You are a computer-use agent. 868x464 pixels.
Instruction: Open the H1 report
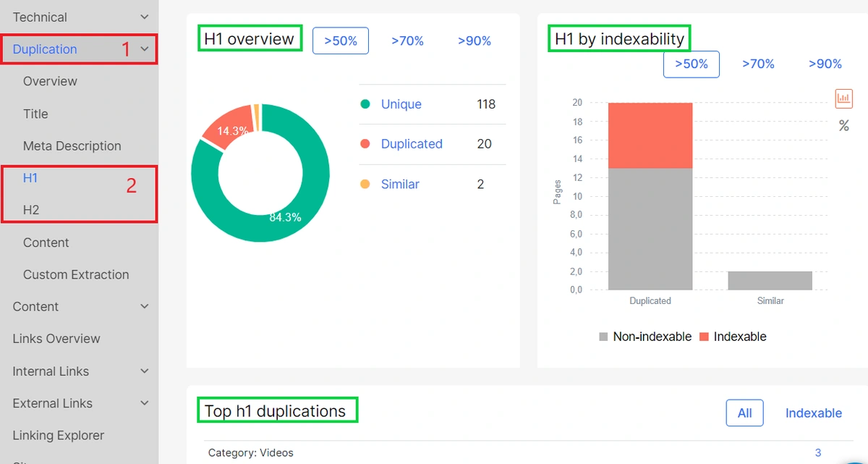point(30,178)
